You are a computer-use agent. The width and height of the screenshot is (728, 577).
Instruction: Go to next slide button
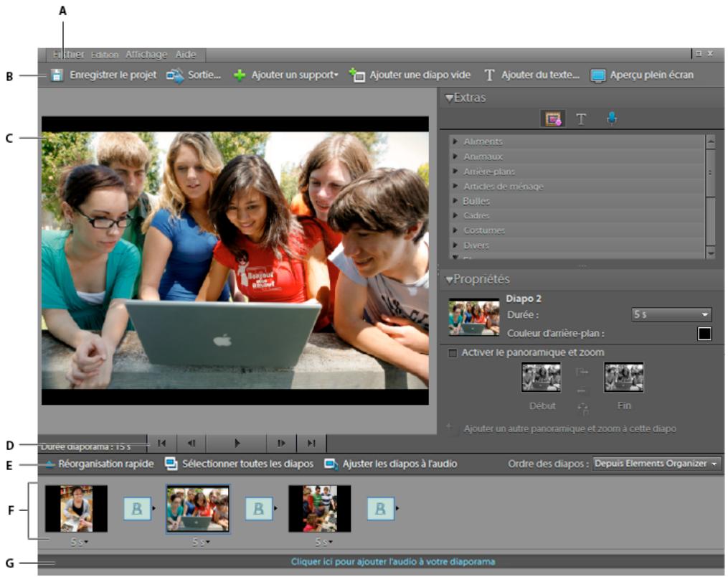[x=281, y=444]
